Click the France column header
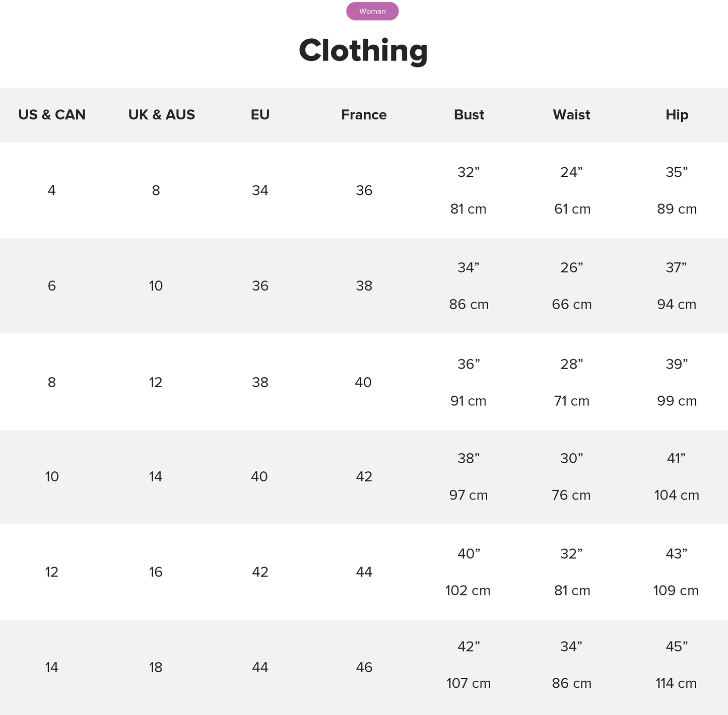Image resolution: width=728 pixels, height=715 pixels. click(364, 115)
